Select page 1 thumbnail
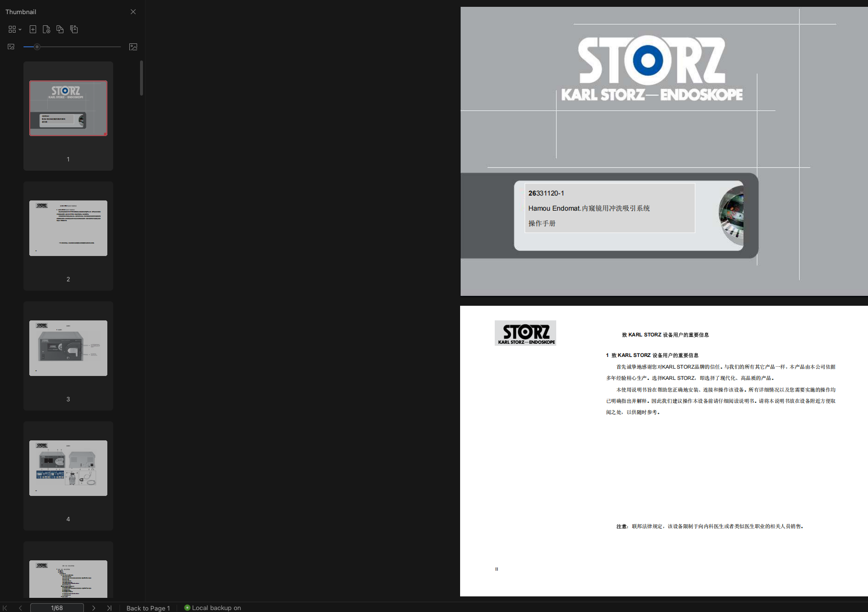Screen dimensions: 868x612 coord(68,108)
